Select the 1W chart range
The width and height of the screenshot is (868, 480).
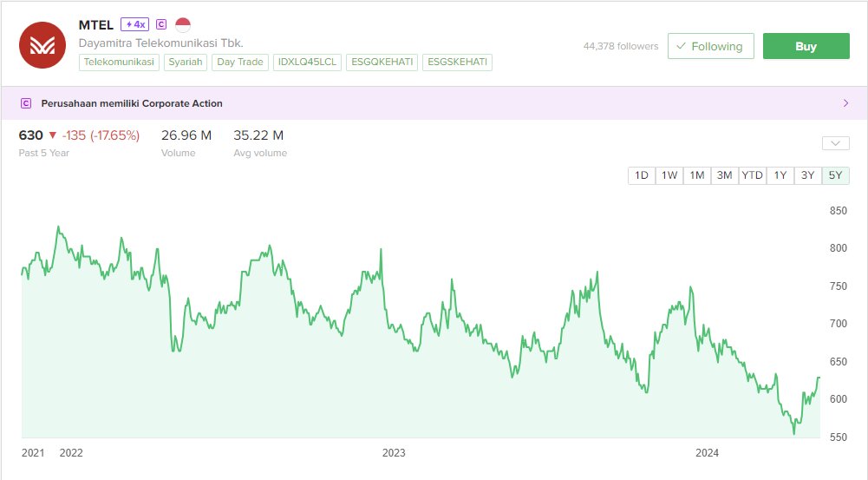pyautogui.click(x=669, y=175)
